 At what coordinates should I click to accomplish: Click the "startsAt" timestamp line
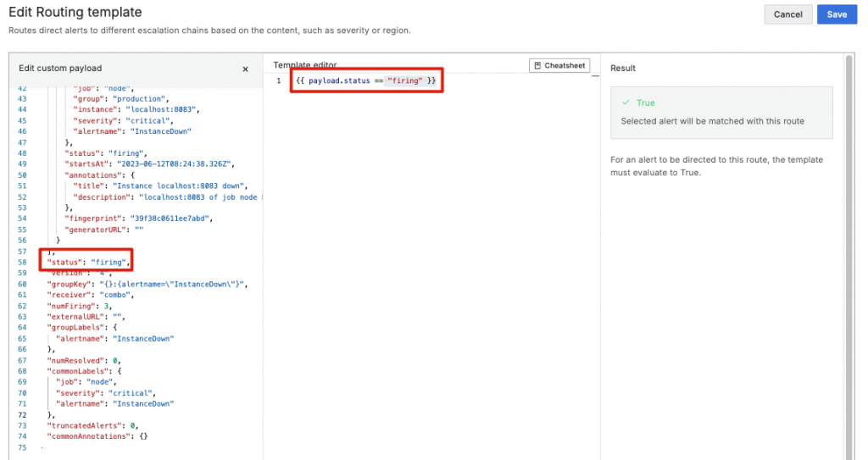tap(149, 163)
